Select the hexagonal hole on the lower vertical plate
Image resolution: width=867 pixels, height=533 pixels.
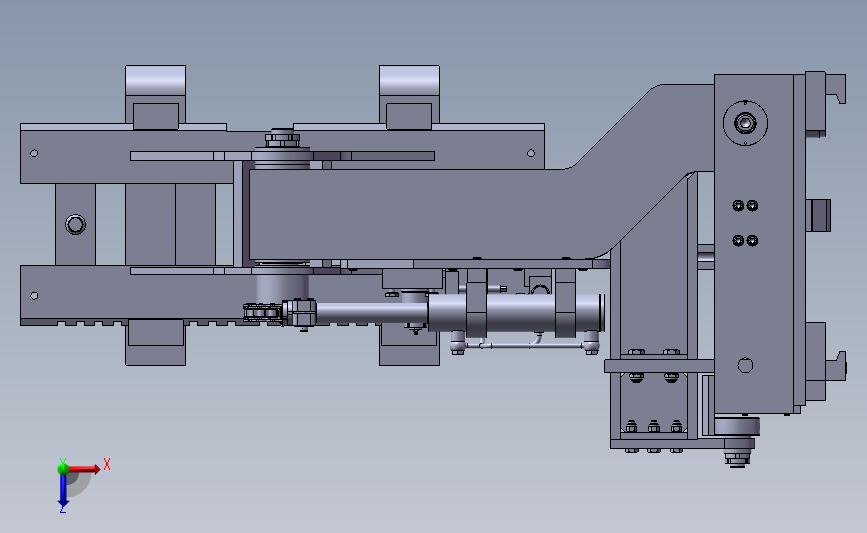tap(745, 365)
